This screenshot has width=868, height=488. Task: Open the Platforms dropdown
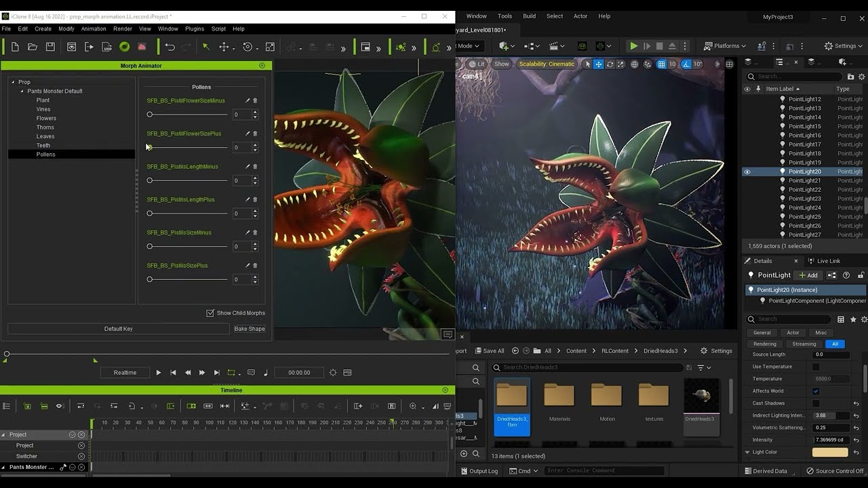(x=725, y=46)
